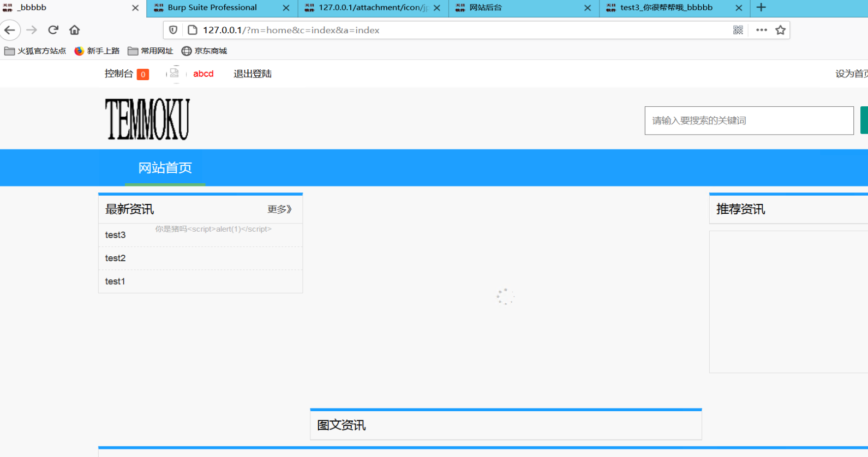Open the test1 news entry
The height and width of the screenshot is (457, 868).
click(x=115, y=281)
